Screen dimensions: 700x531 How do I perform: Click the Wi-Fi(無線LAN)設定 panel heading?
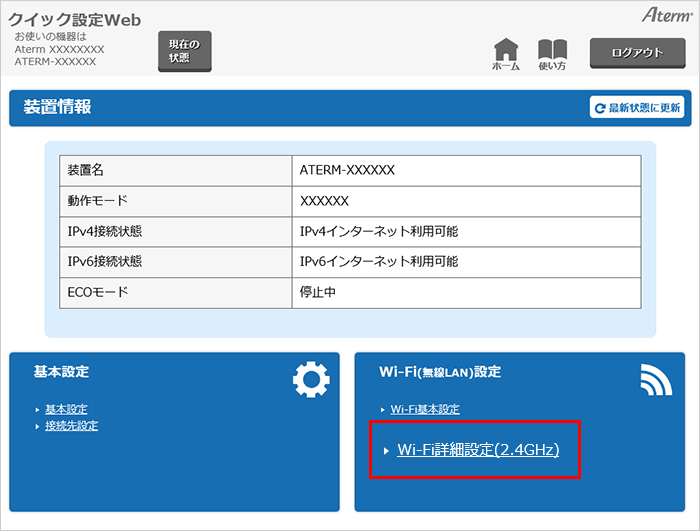pos(440,372)
